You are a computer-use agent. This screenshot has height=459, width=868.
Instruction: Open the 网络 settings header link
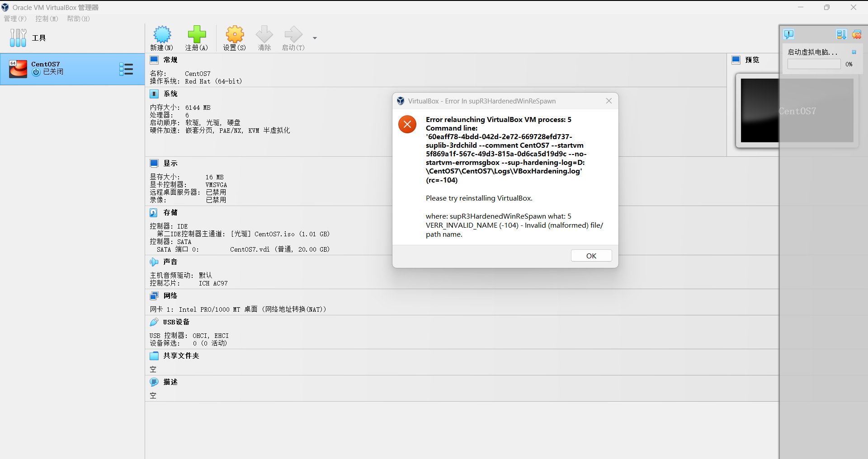tap(170, 296)
